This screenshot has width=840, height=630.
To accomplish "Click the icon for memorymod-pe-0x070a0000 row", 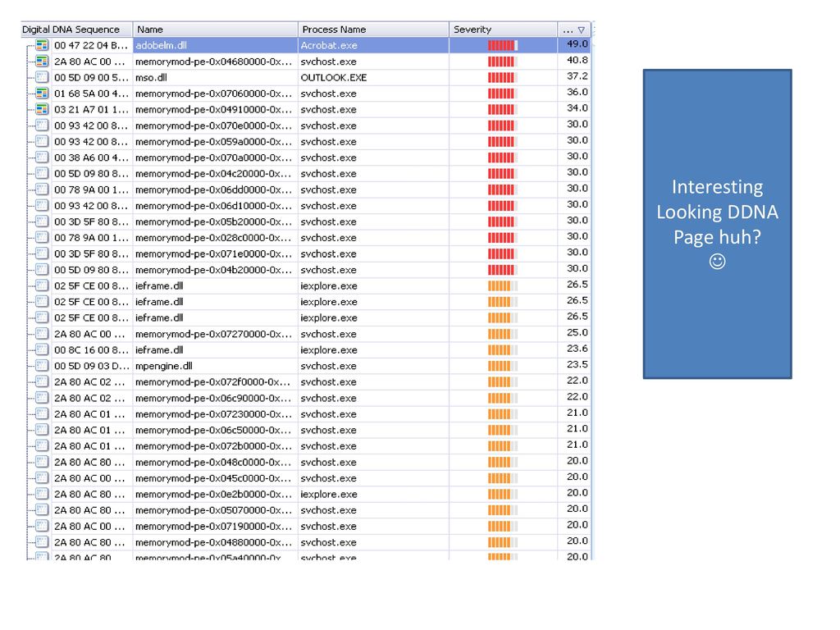I will click(42, 157).
